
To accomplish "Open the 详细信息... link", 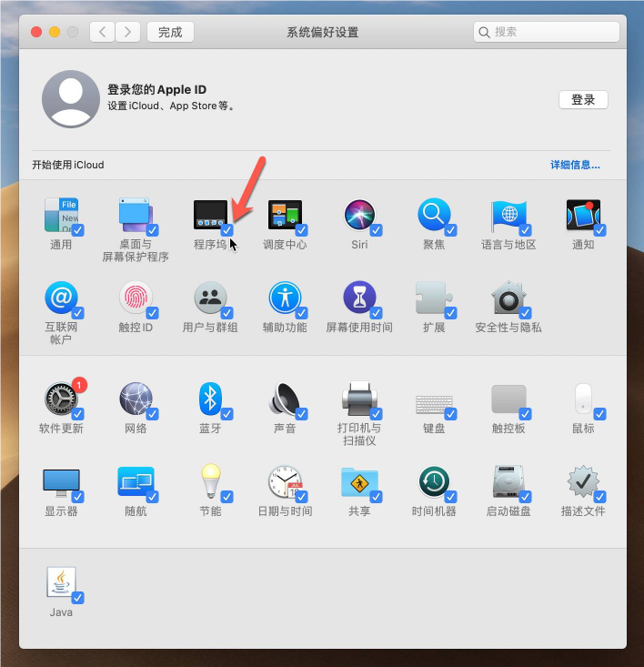I will click(575, 165).
